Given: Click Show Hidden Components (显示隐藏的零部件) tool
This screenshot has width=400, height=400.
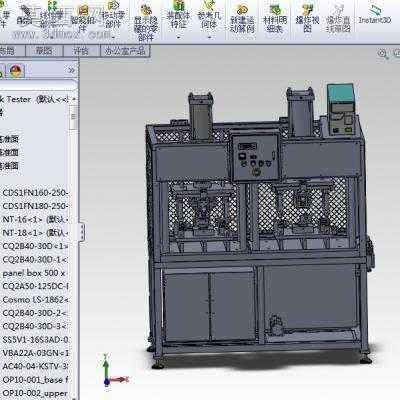Looking at the screenshot, I should (145, 23).
